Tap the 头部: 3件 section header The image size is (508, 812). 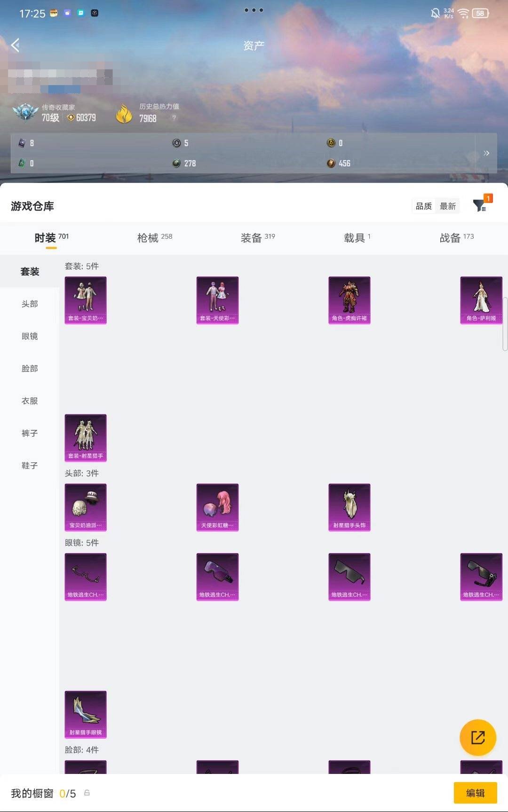[82, 474]
